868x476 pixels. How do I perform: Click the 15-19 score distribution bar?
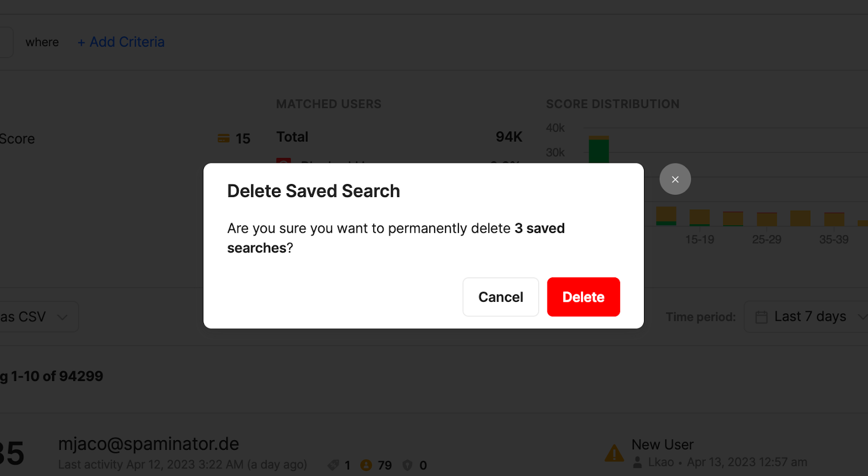699,217
